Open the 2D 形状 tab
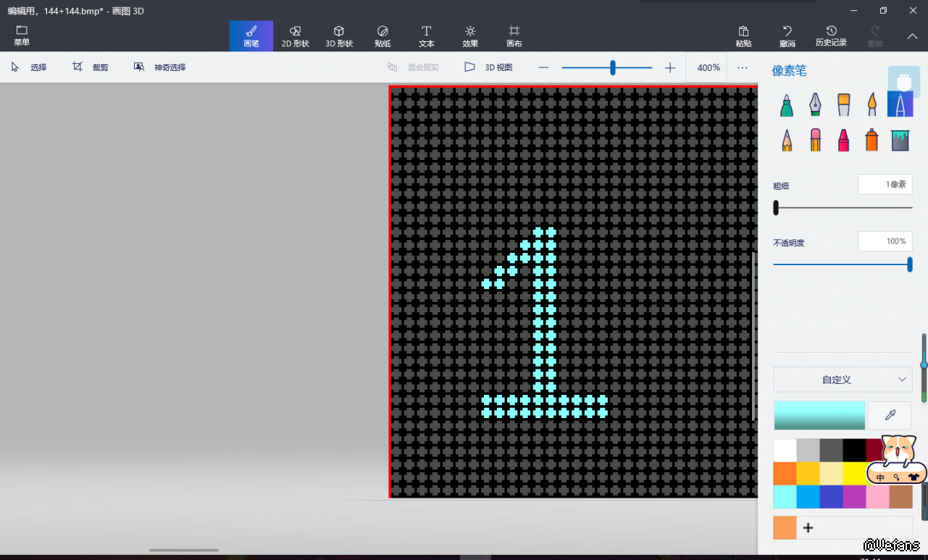928x560 pixels. [x=296, y=35]
